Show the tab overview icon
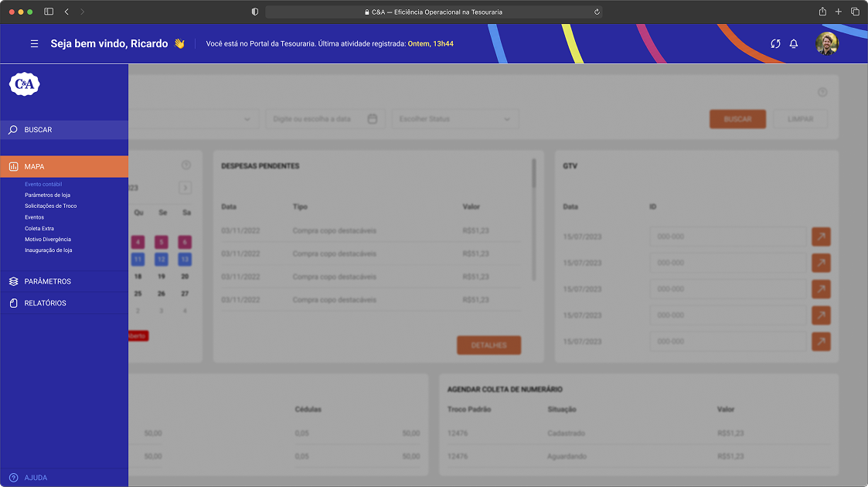Screen dimensions: 868x487 855,12
